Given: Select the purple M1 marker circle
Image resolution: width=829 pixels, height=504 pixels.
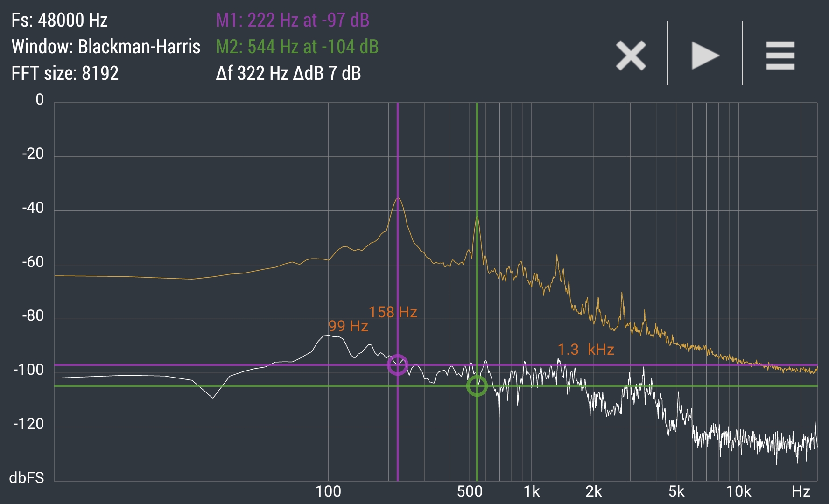Looking at the screenshot, I should point(398,365).
